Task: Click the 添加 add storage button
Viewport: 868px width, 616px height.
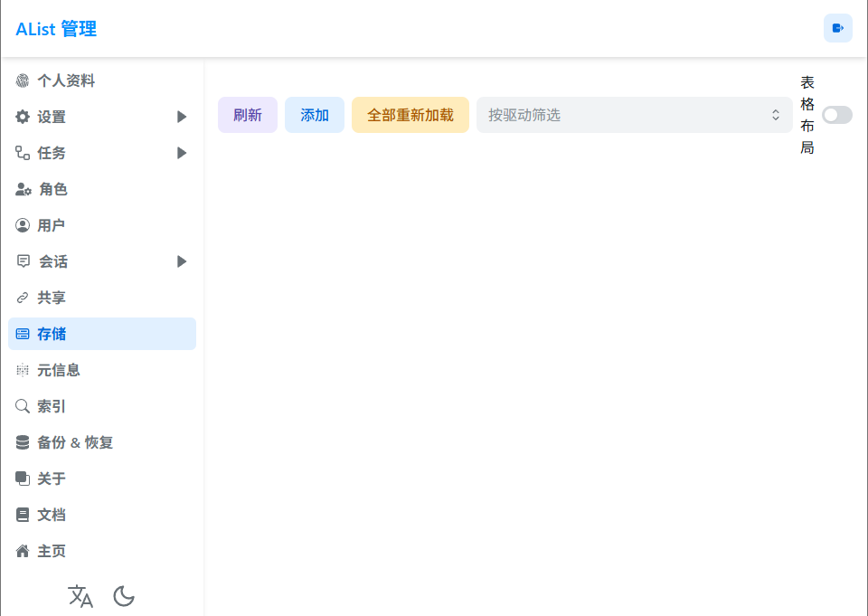Action: tap(315, 115)
